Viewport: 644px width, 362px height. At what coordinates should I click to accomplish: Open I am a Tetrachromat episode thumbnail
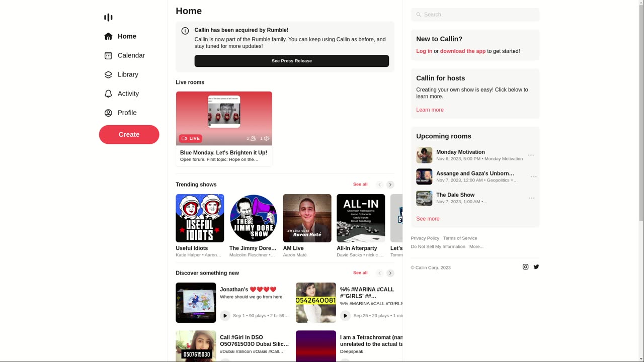click(x=316, y=346)
